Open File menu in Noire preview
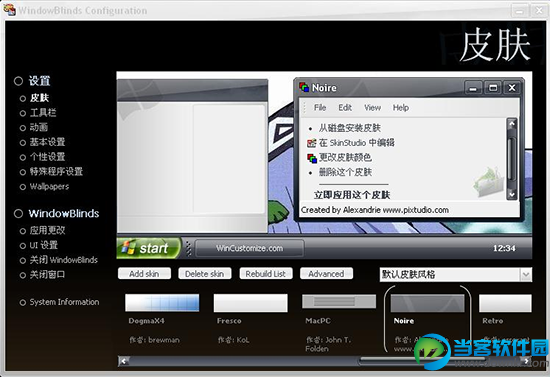 tap(320, 108)
